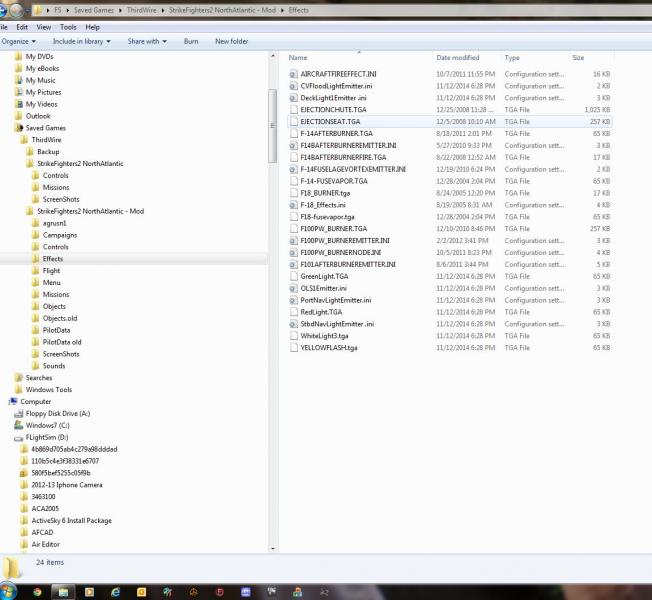The height and width of the screenshot is (600, 652).
Task: Click the Effects folder icon in tree
Action: coord(36,259)
